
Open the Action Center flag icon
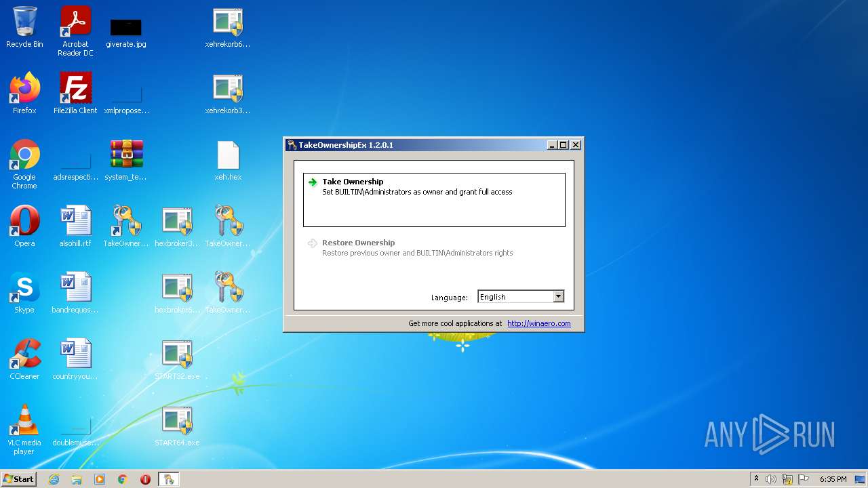point(804,479)
